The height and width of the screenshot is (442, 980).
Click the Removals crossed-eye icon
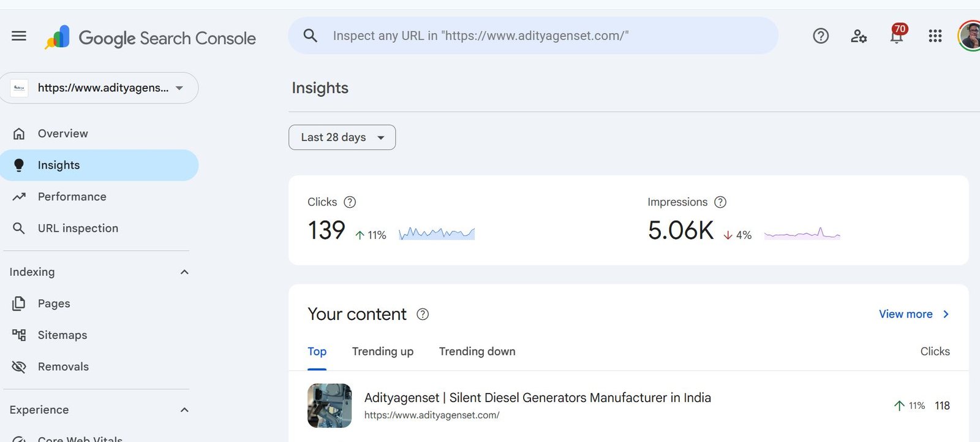(x=19, y=367)
